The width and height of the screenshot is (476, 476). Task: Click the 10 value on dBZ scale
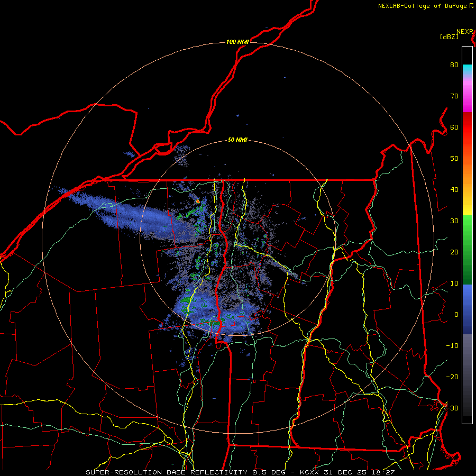(x=454, y=283)
